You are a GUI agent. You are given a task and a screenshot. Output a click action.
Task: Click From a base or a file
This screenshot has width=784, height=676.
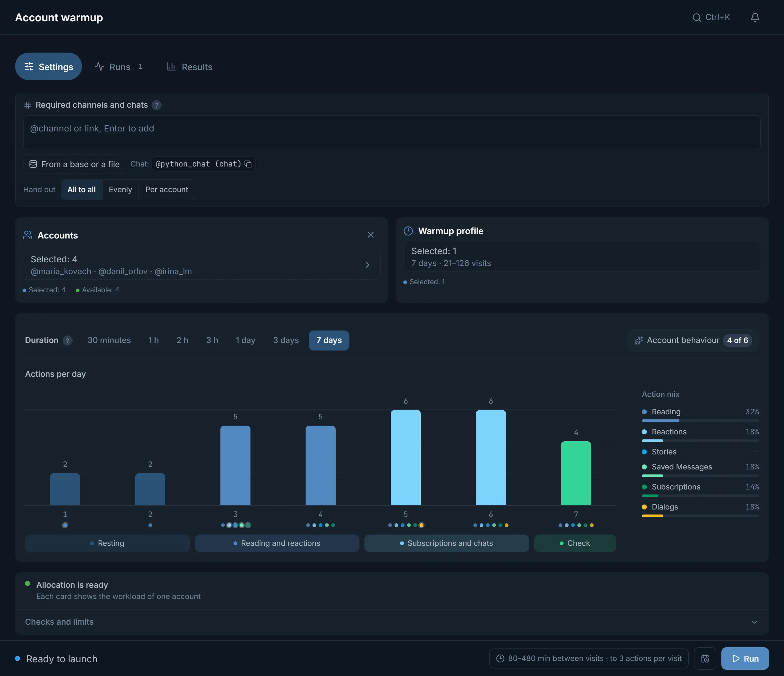[74, 164]
